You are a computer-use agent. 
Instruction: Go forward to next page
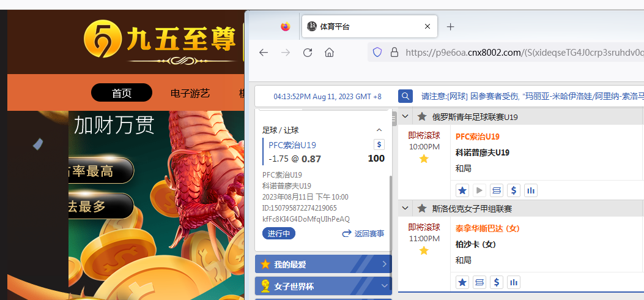coord(286,52)
